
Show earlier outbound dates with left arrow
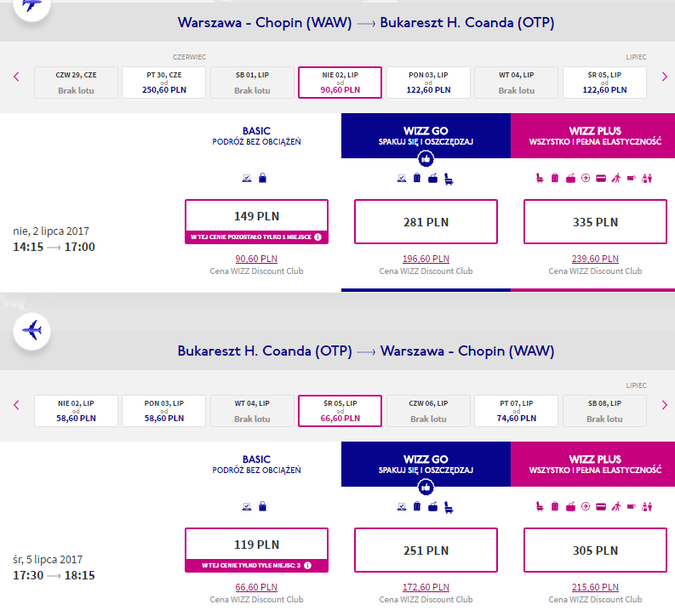coord(16,77)
